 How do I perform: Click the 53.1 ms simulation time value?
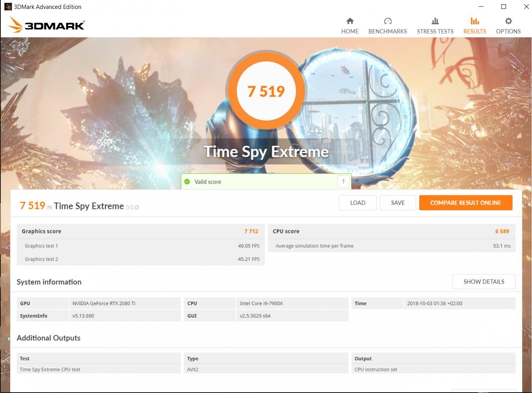click(x=502, y=246)
